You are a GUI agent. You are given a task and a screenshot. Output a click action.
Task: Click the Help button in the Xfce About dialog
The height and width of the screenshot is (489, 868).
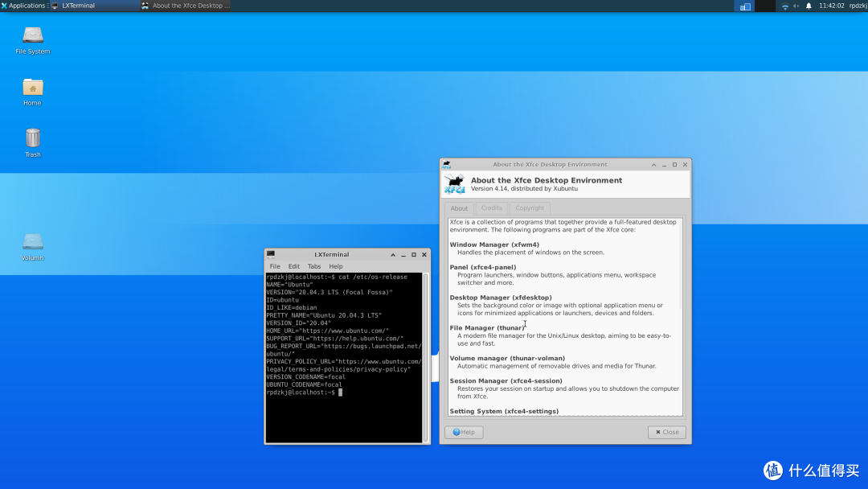tap(464, 432)
